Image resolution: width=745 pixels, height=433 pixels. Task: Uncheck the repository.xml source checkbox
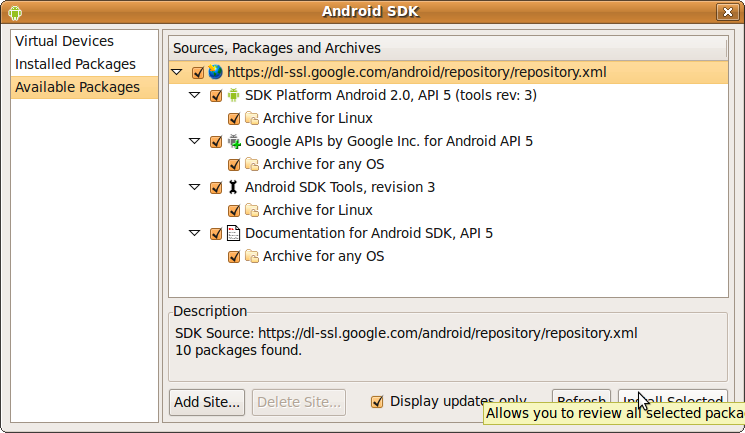point(198,73)
